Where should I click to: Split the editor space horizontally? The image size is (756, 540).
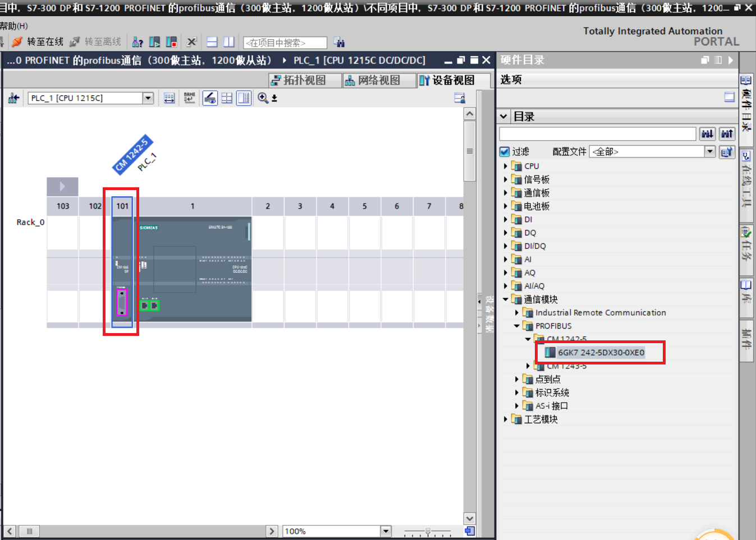coord(212,42)
